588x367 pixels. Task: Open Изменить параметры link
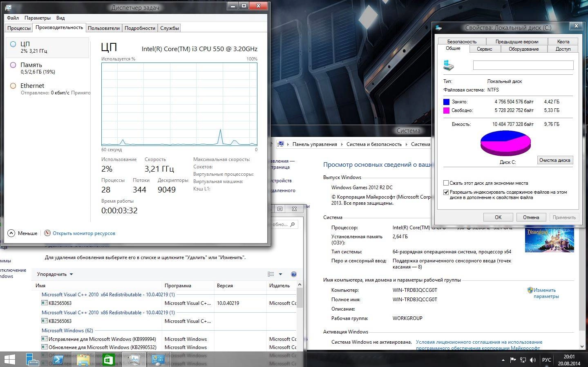546,293
